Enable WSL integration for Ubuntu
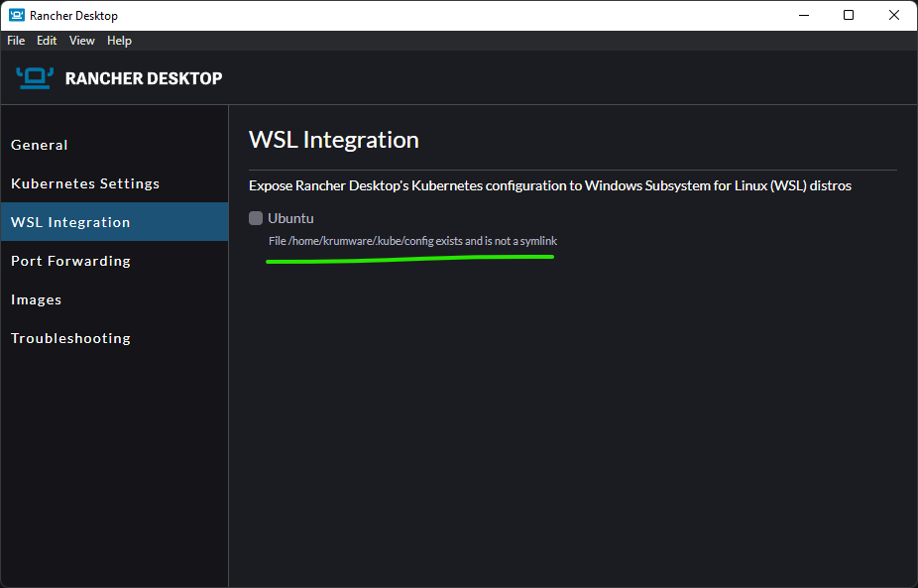The height and width of the screenshot is (588, 918). (x=256, y=218)
